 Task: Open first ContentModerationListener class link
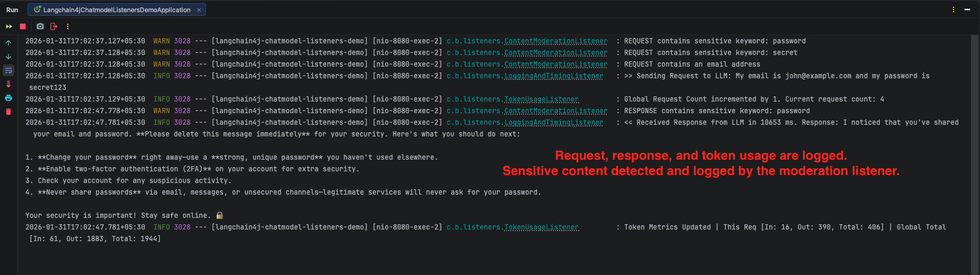[x=555, y=41]
